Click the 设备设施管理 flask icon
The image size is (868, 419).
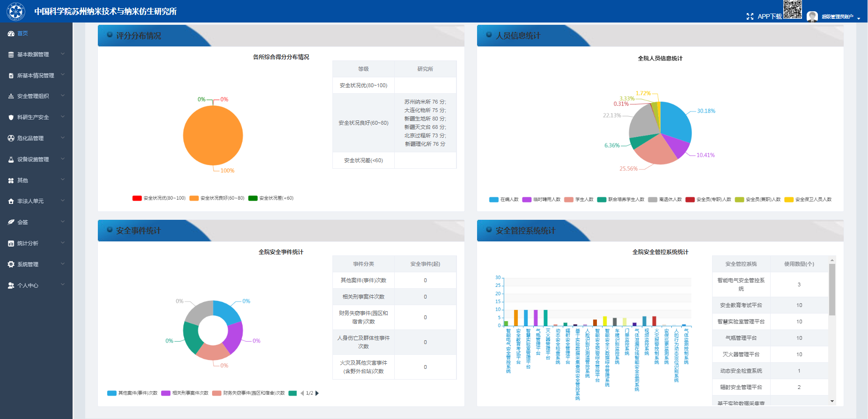[11, 159]
